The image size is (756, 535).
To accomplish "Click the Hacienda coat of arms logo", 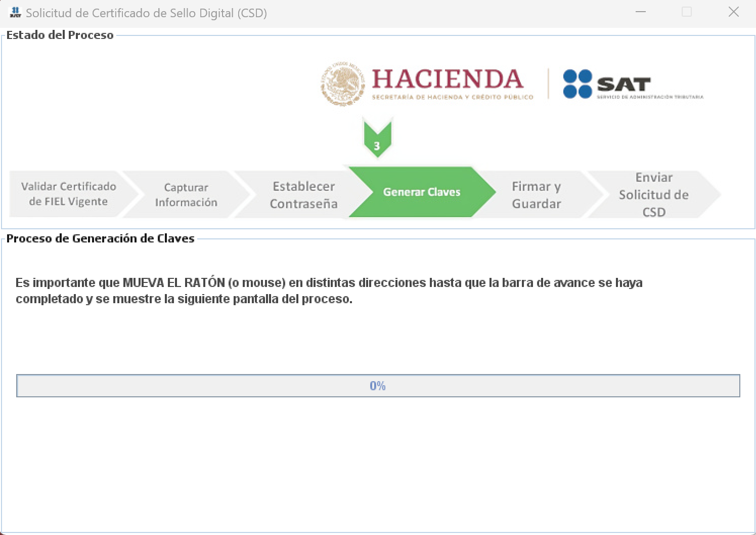I will [x=343, y=84].
